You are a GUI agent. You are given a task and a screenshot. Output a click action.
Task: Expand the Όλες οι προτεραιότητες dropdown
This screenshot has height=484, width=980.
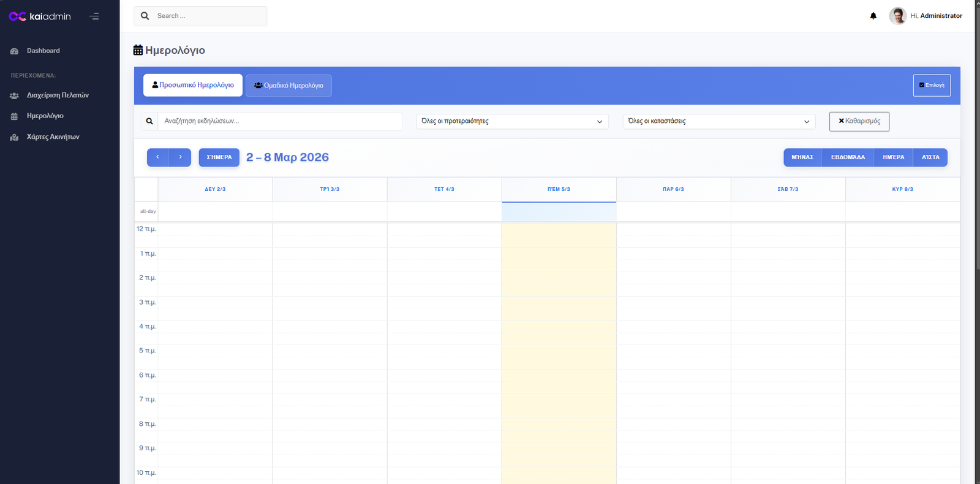tap(512, 121)
